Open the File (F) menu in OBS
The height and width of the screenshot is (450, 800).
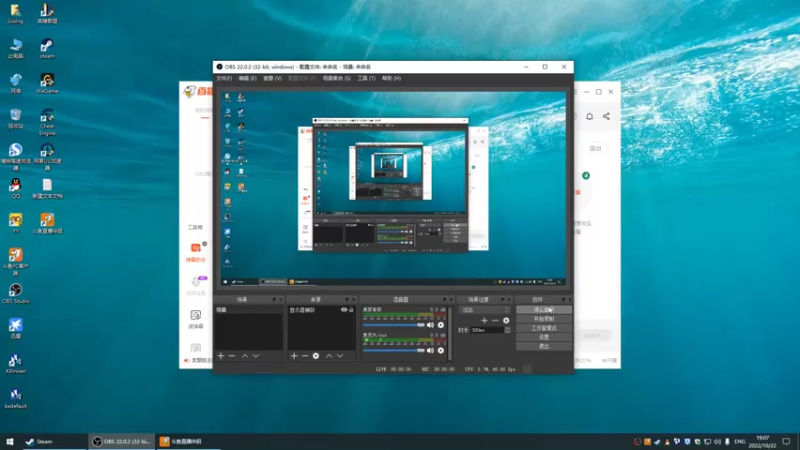pos(224,79)
